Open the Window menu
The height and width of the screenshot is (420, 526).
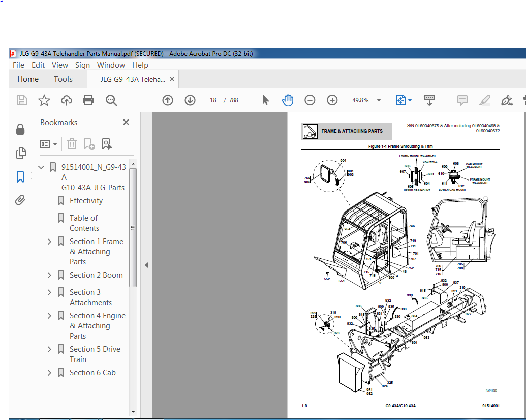click(111, 65)
